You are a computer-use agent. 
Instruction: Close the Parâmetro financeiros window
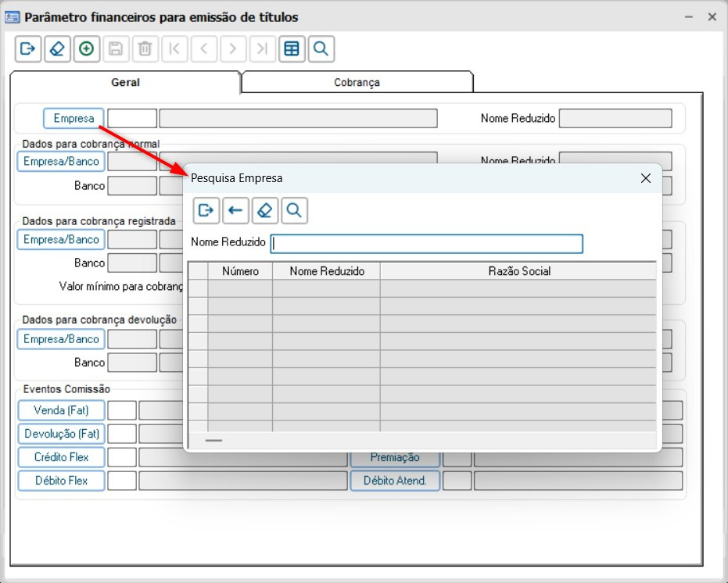point(712,16)
